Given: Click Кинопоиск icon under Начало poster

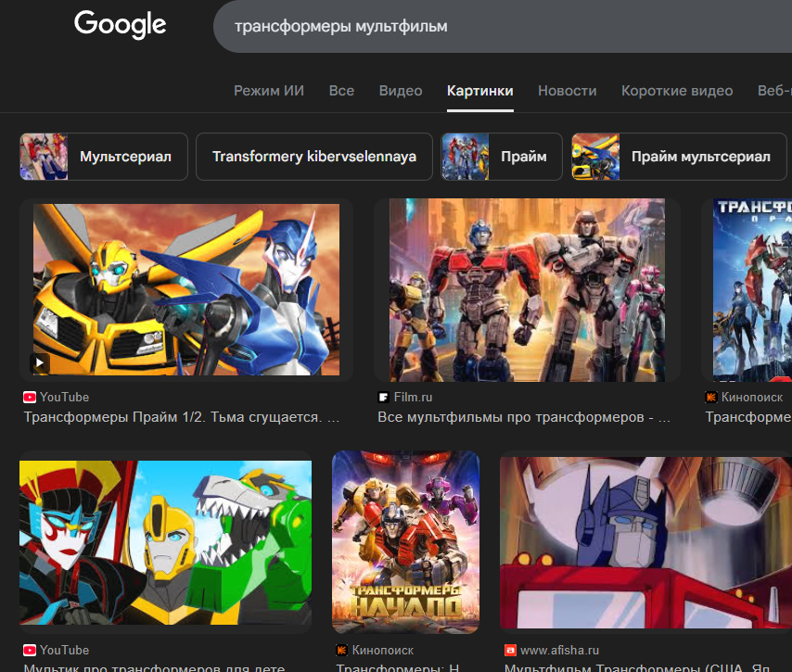Looking at the screenshot, I should point(342,651).
